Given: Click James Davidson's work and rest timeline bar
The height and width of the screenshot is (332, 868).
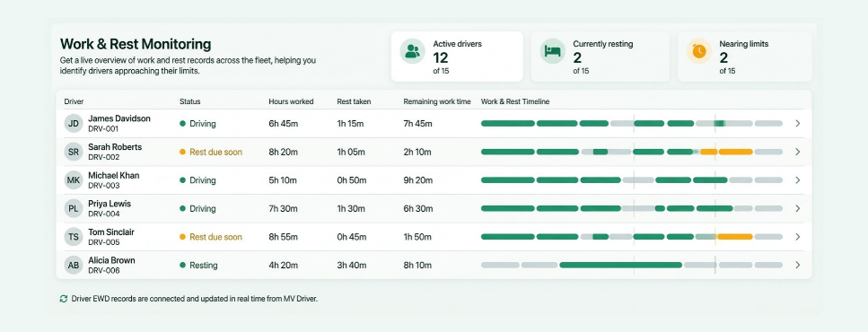Looking at the screenshot, I should [x=632, y=124].
